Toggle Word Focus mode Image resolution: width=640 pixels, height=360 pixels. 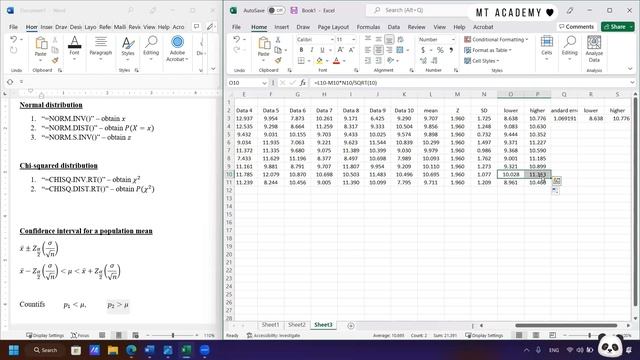80,335
